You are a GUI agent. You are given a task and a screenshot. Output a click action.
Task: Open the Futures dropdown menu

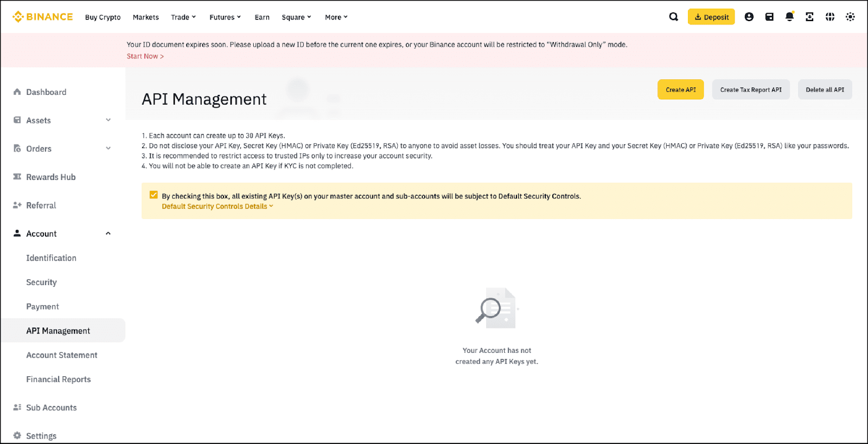225,17
